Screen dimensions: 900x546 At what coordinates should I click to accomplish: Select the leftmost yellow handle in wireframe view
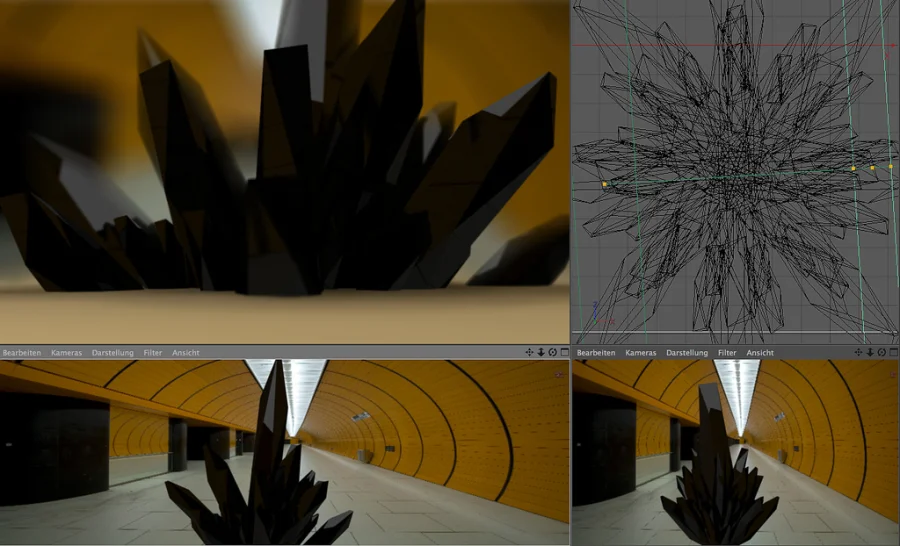(605, 184)
